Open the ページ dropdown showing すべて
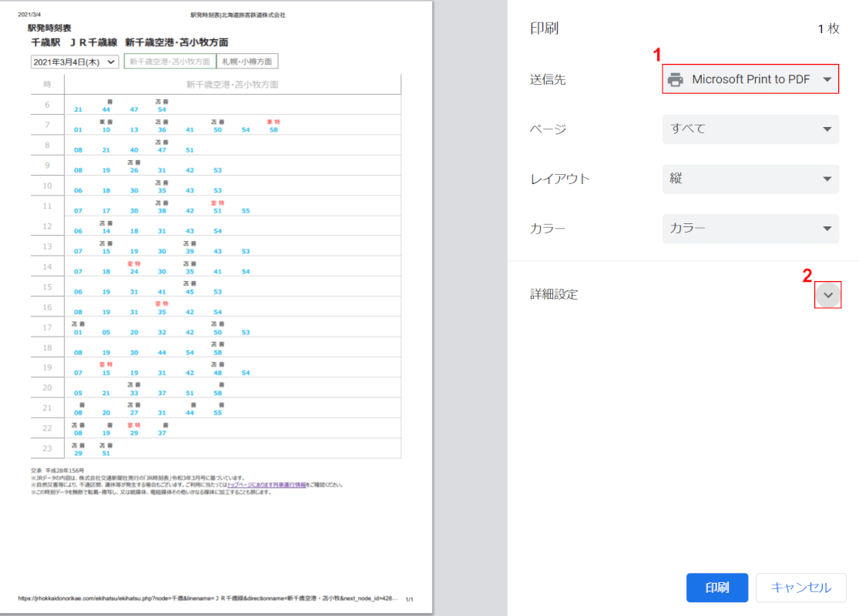 750,129
